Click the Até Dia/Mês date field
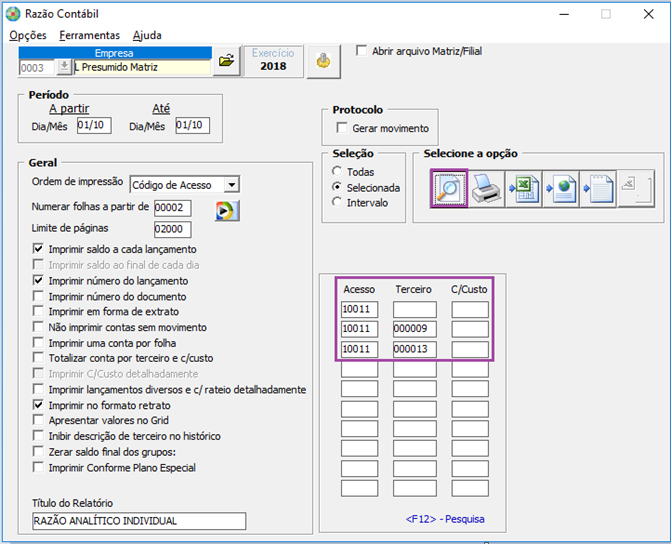Screen dimensions: 671x544 [x=193, y=125]
